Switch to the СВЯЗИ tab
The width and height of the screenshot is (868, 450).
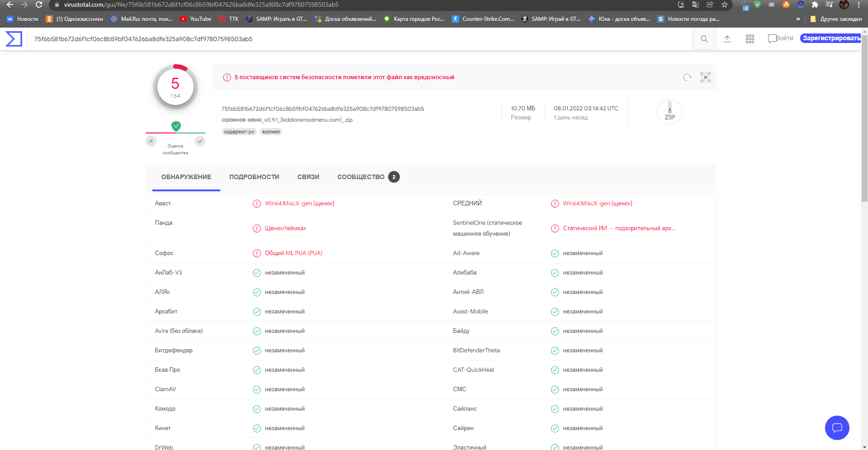[x=308, y=177]
